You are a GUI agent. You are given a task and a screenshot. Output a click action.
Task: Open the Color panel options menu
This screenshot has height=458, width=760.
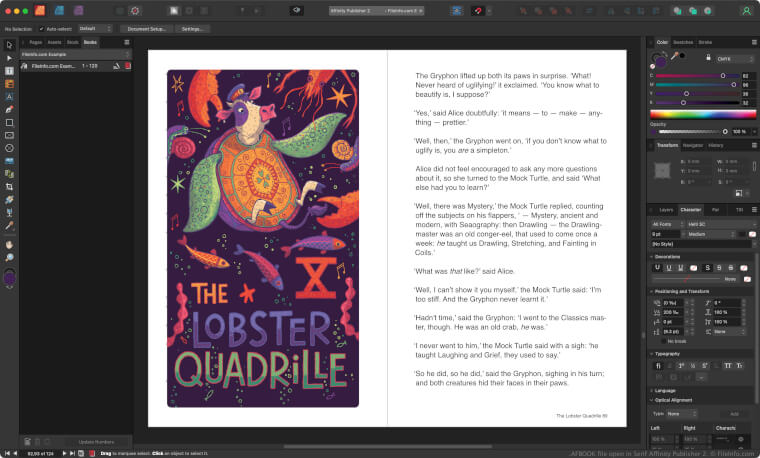point(754,42)
